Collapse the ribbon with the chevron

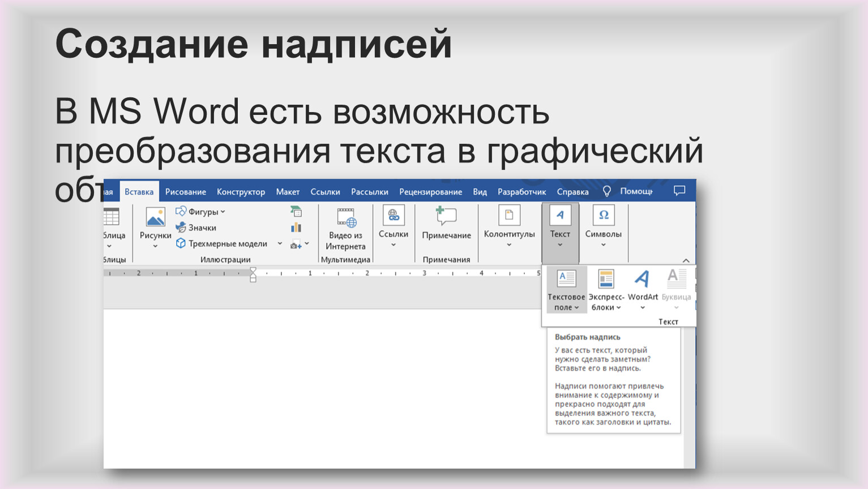686,260
